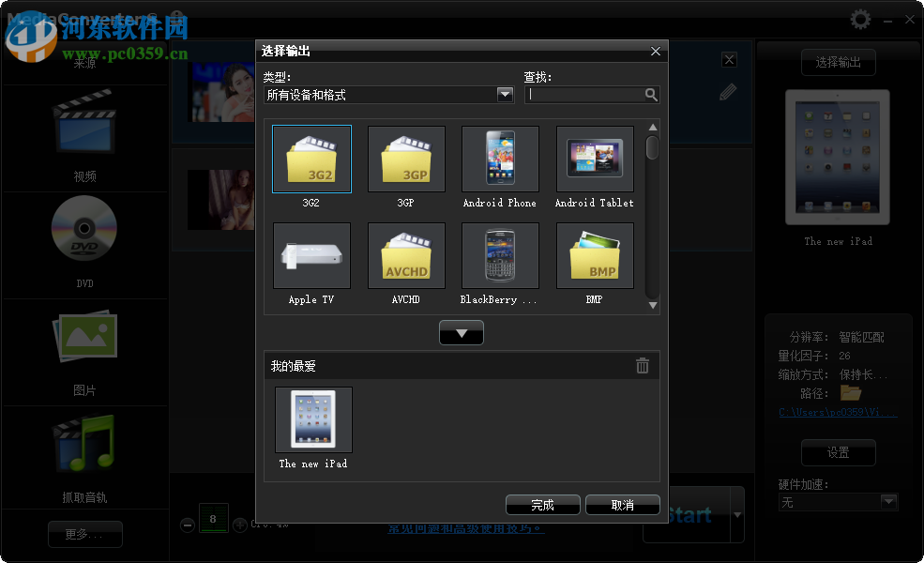Select the 3GP output format icon
Viewport: 924px width, 563px height.
[x=405, y=159]
